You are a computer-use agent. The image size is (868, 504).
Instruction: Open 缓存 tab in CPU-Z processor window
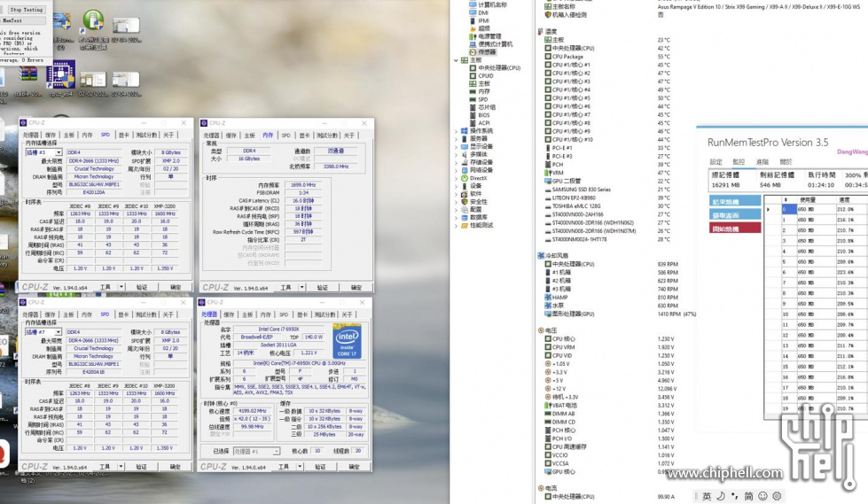(x=229, y=314)
